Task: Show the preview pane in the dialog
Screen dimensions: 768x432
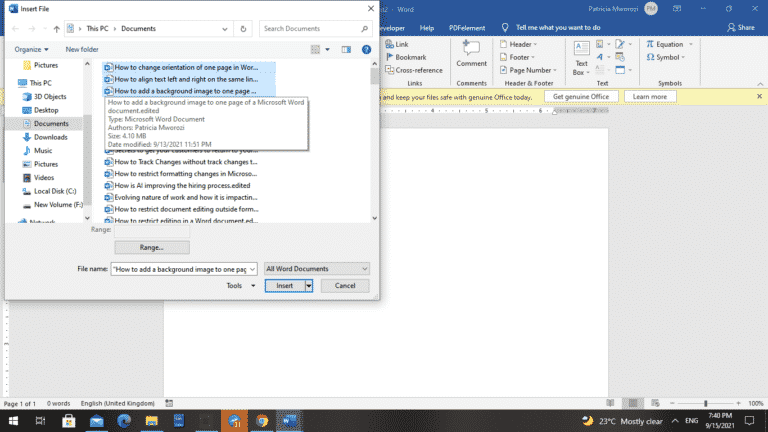Action: pyautogui.click(x=346, y=49)
